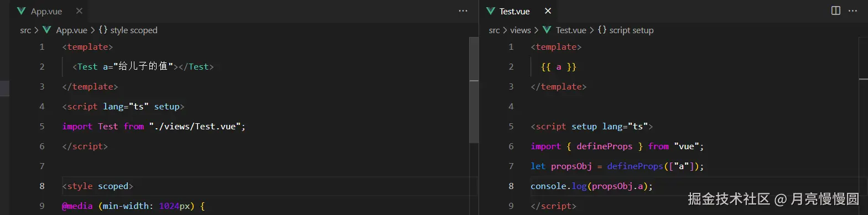Click the "{{ a }}" interpolation in Test.vue

tap(559, 67)
